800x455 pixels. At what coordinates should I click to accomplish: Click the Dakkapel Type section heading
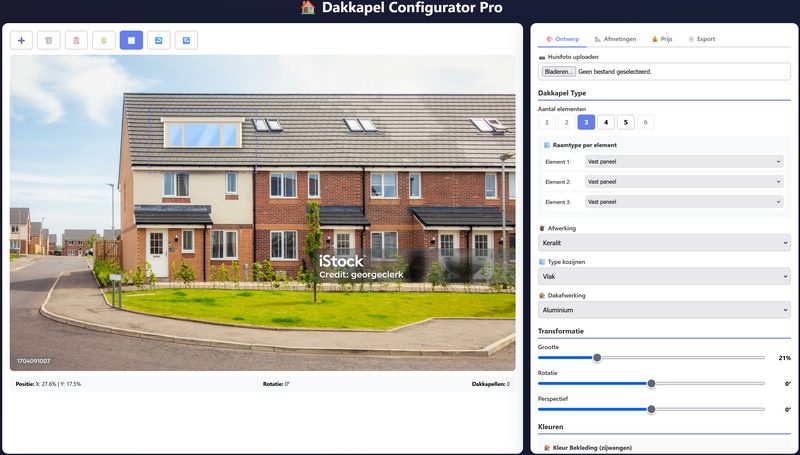[x=562, y=93]
